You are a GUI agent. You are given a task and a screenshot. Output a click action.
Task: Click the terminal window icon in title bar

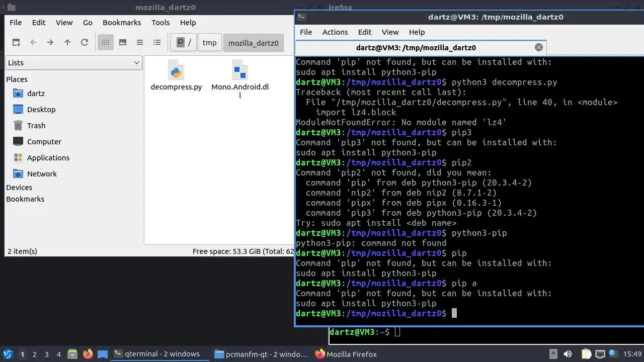click(301, 17)
